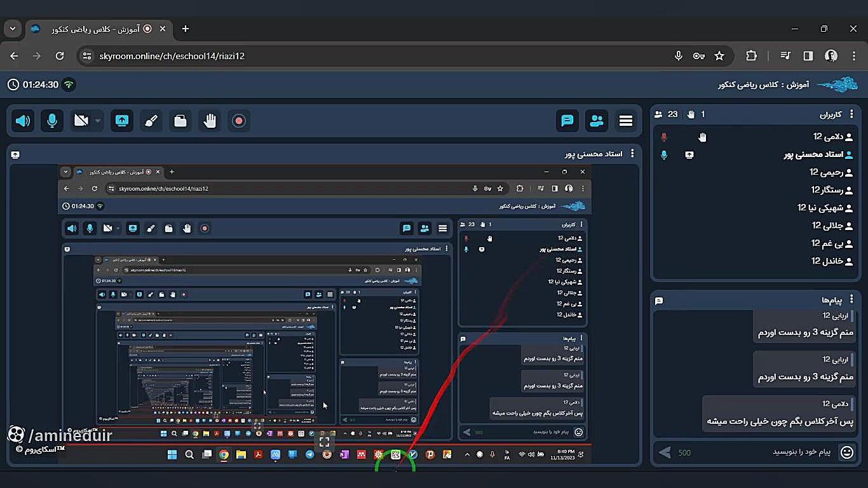Bookmark this page with the star
The image size is (868, 488).
pyautogui.click(x=719, y=56)
